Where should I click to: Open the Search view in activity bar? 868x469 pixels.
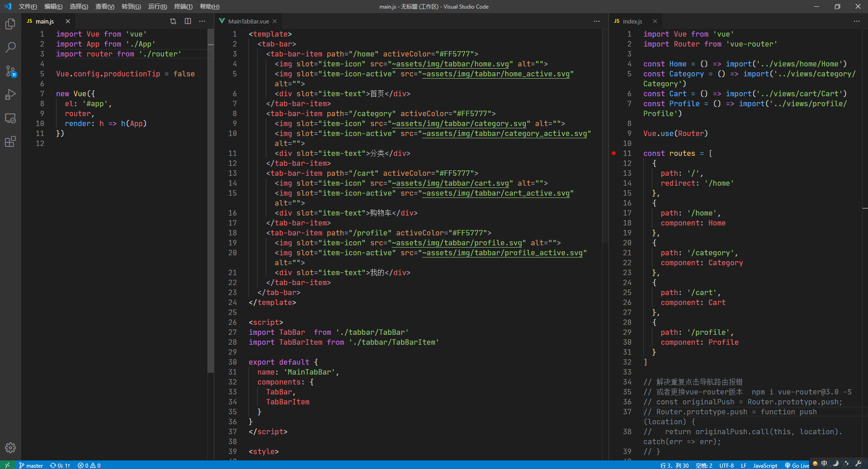click(10, 47)
